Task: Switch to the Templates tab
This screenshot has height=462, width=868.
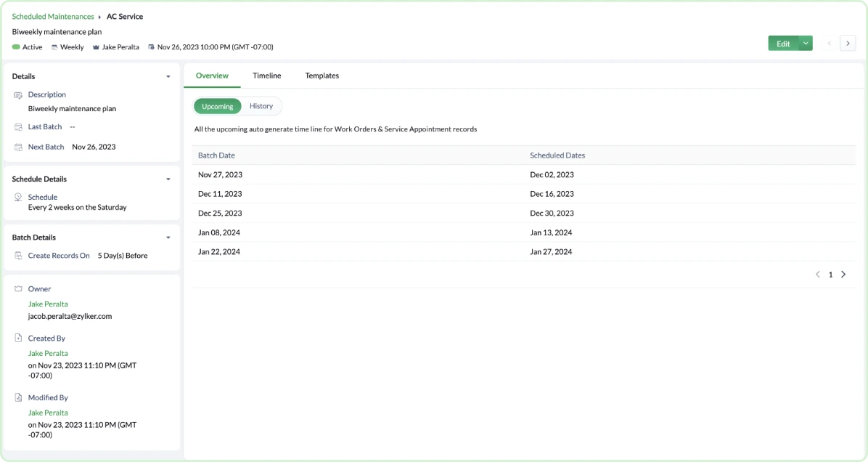Action: (322, 76)
